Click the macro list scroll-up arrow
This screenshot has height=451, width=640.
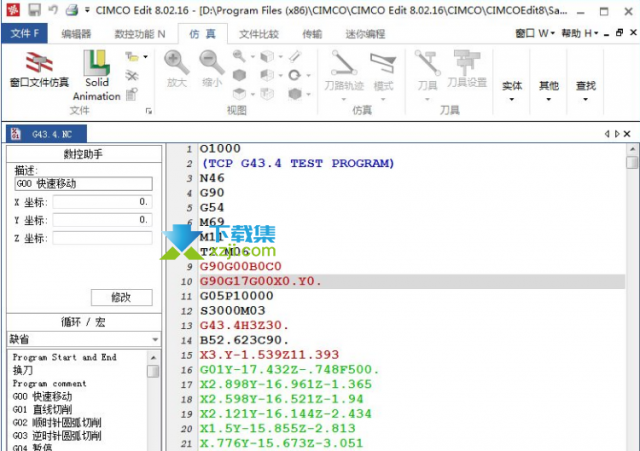click(x=153, y=358)
